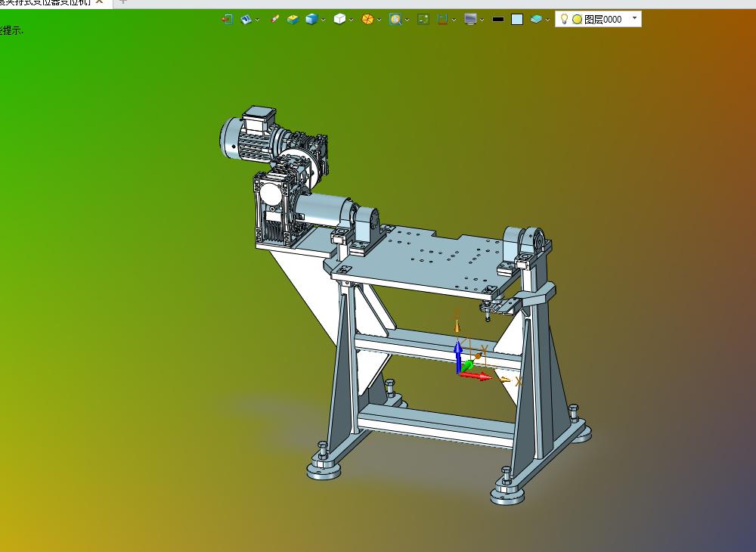Click the magnifier zoom icon
This screenshot has height=552, width=756.
coord(395,20)
